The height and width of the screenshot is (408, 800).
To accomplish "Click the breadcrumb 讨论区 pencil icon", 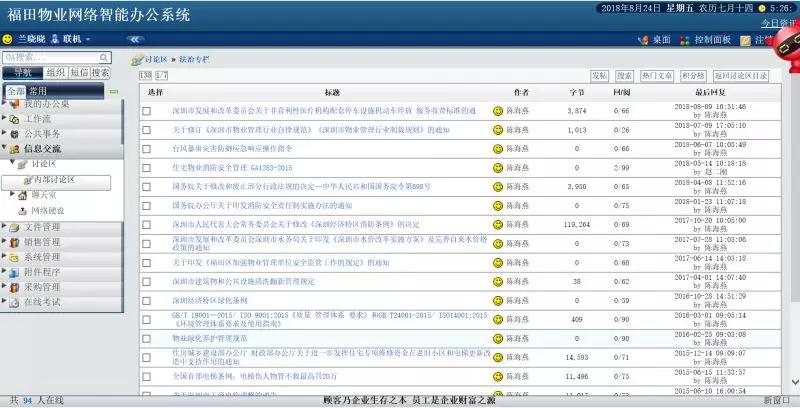I will [x=137, y=60].
